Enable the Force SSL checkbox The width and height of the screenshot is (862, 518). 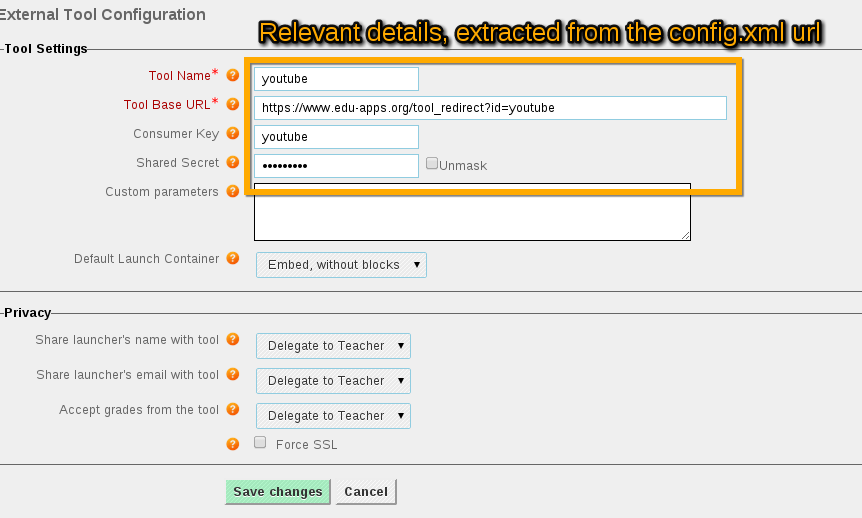[x=260, y=442]
